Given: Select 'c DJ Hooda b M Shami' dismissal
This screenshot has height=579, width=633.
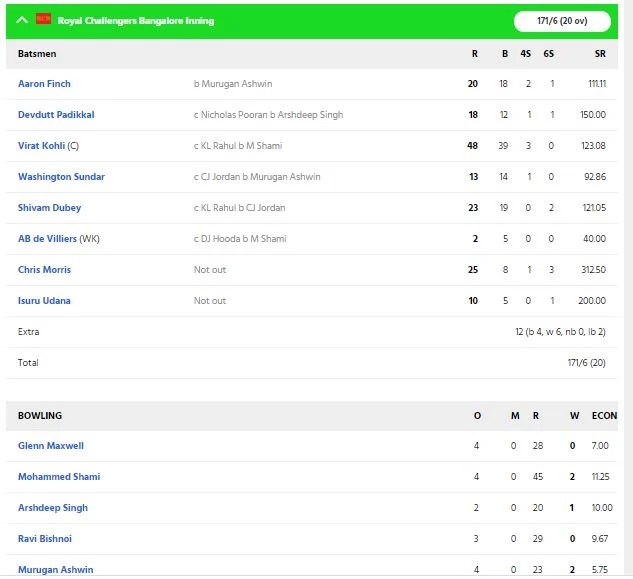Looking at the screenshot, I should pos(240,239).
